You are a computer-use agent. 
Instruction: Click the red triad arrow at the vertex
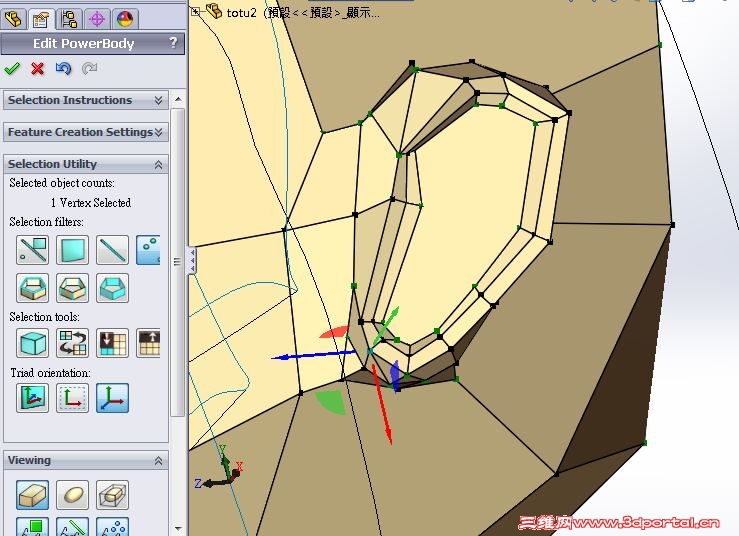point(381,404)
